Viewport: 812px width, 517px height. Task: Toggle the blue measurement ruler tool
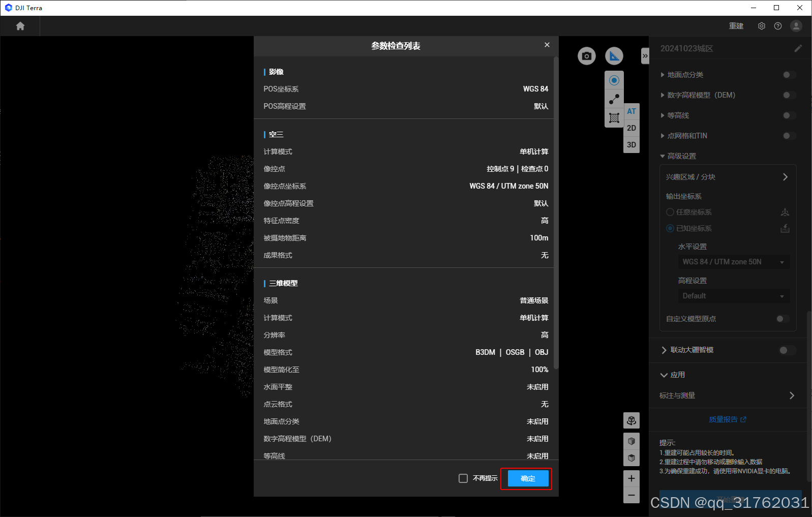coord(614,56)
